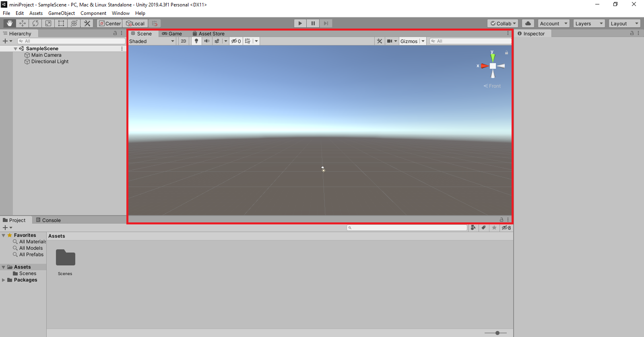Open grid settings dropdown arrow
This screenshot has width=644, height=337.
tap(256, 41)
